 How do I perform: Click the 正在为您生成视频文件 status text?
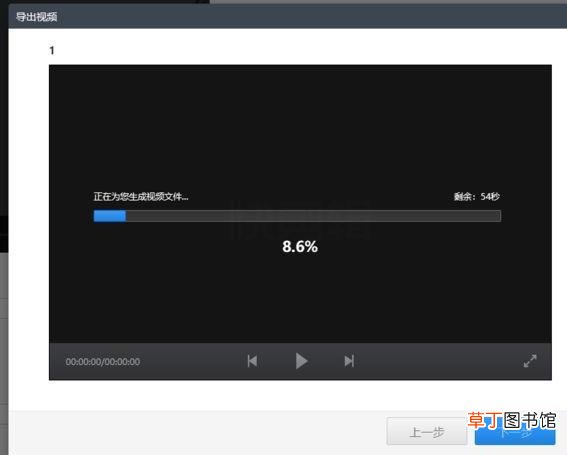click(141, 197)
